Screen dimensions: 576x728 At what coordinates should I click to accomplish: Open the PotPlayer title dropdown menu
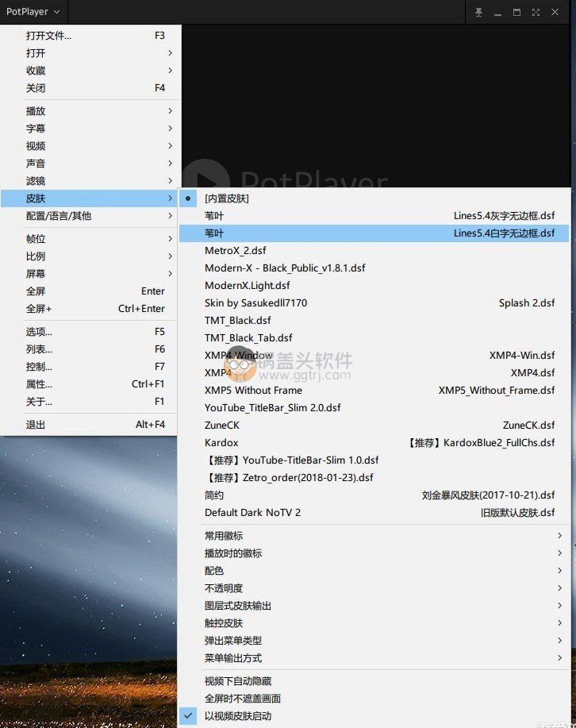[x=33, y=12]
